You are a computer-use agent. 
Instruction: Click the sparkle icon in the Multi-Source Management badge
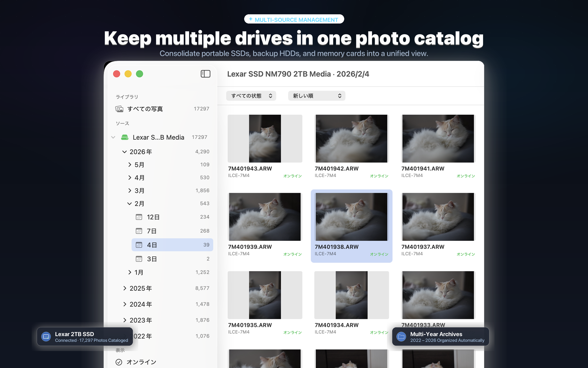251,19
